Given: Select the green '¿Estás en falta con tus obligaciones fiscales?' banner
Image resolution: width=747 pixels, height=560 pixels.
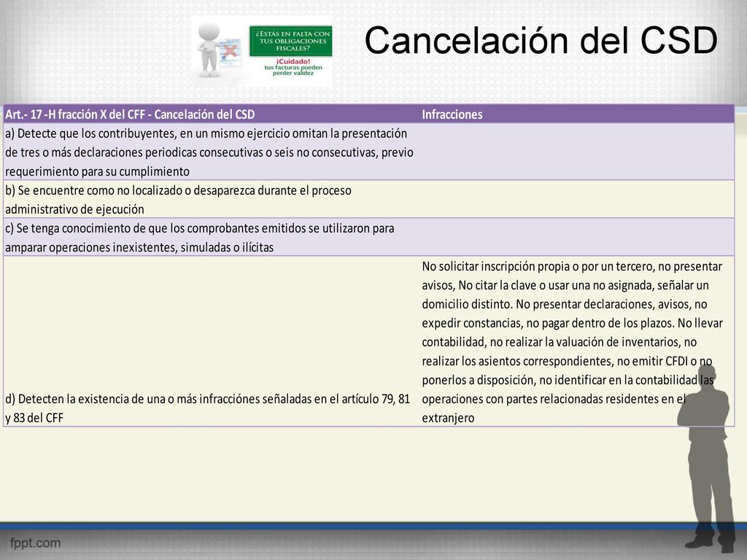Looking at the screenshot, I should (x=290, y=41).
